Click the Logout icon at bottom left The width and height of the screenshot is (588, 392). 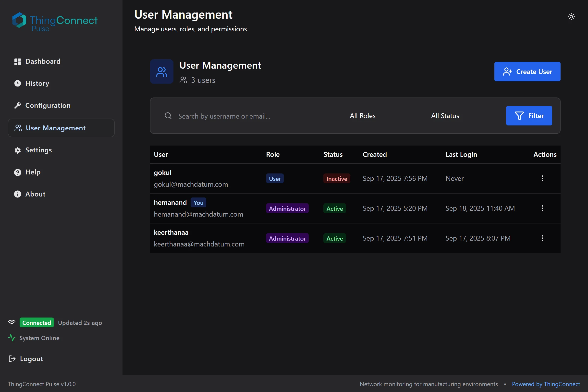tap(12, 359)
